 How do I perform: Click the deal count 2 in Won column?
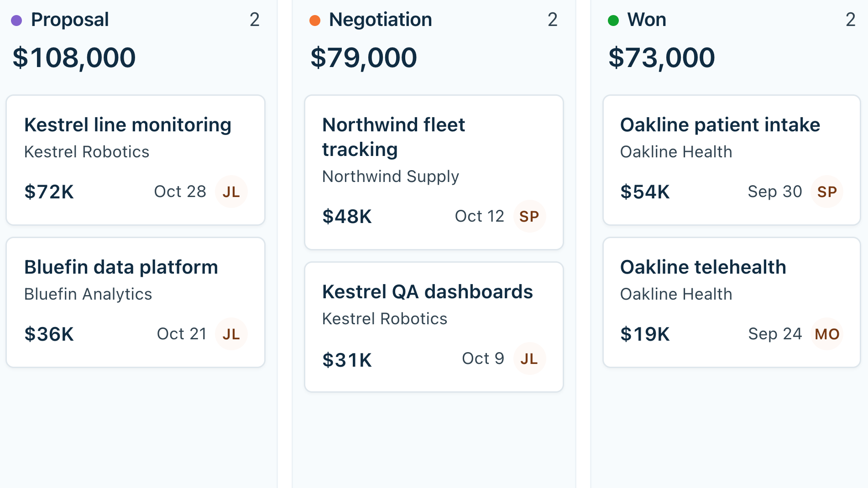point(851,20)
